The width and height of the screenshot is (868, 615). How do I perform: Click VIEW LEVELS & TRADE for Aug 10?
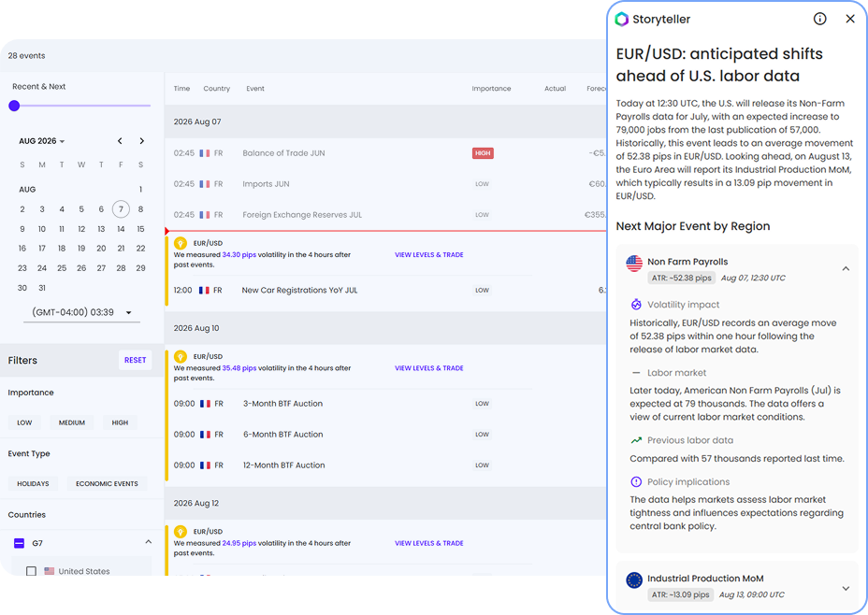429,368
